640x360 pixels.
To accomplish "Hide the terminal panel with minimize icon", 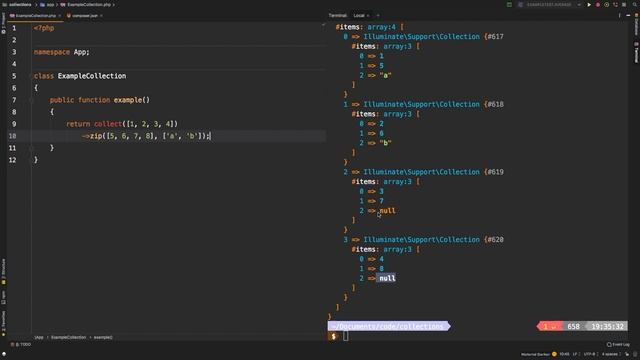I will tap(628, 16).
